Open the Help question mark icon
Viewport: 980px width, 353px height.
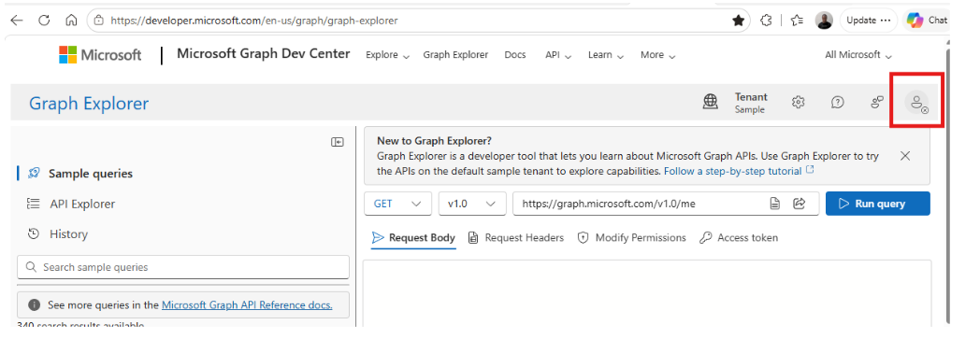838,103
